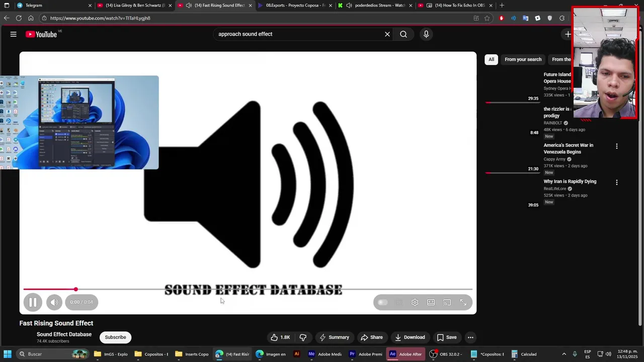Save the video to a playlist

447,337
